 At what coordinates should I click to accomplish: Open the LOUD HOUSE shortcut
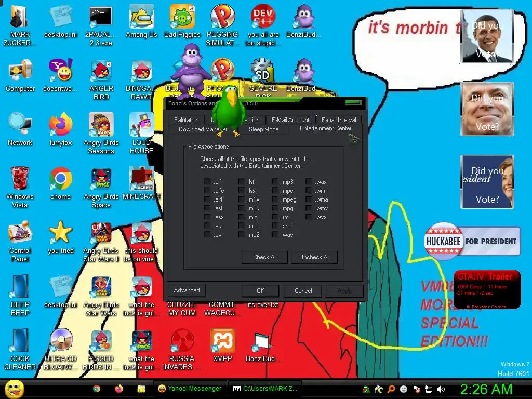coord(141,133)
